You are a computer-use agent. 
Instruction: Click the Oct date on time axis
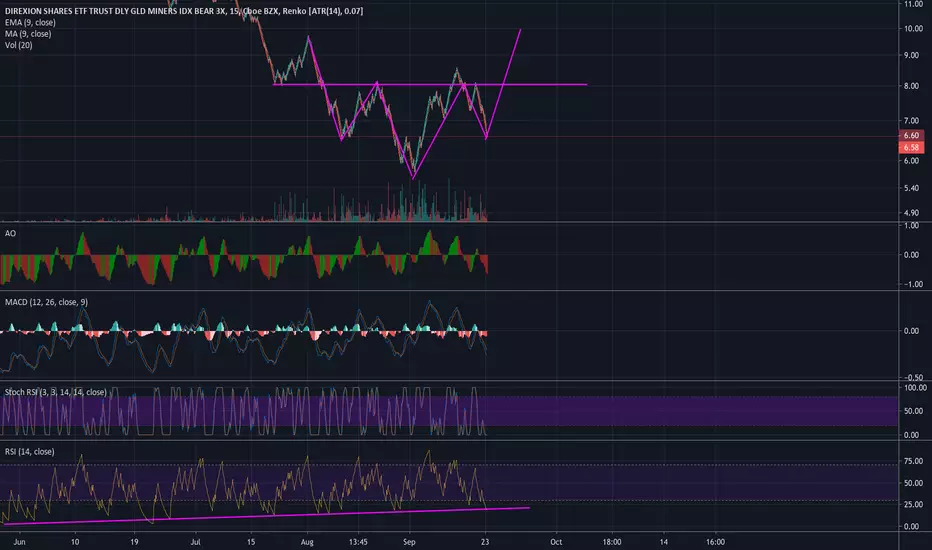[556, 542]
